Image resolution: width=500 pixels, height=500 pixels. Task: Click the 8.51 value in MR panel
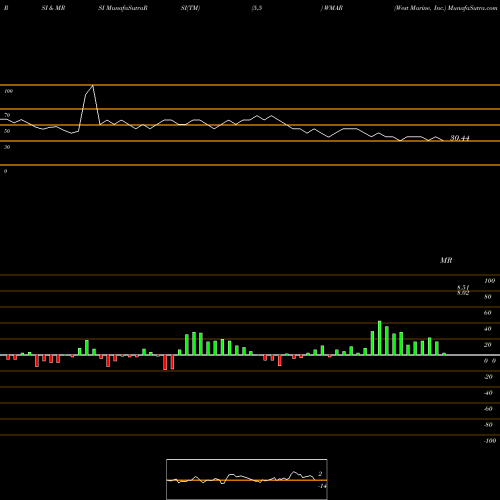[463, 287]
